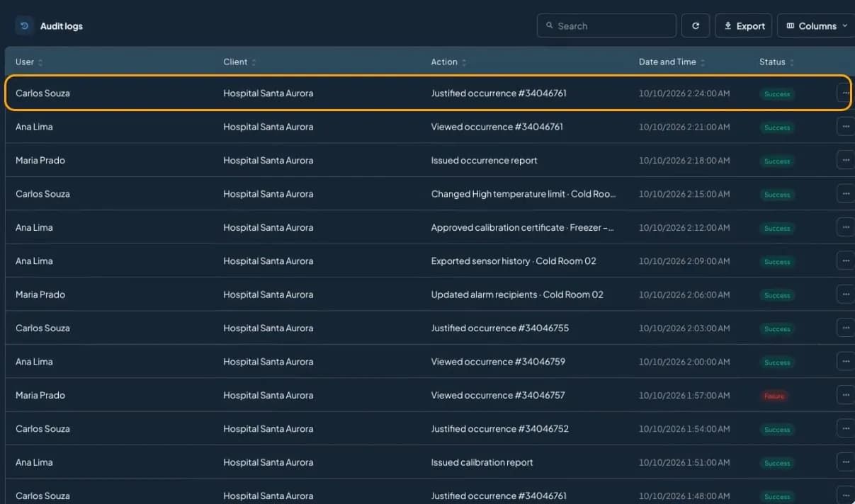Click the 10/10/2026 2:15:00 AM timestamp
Viewport: 855px width, 504px height.
tap(684, 194)
